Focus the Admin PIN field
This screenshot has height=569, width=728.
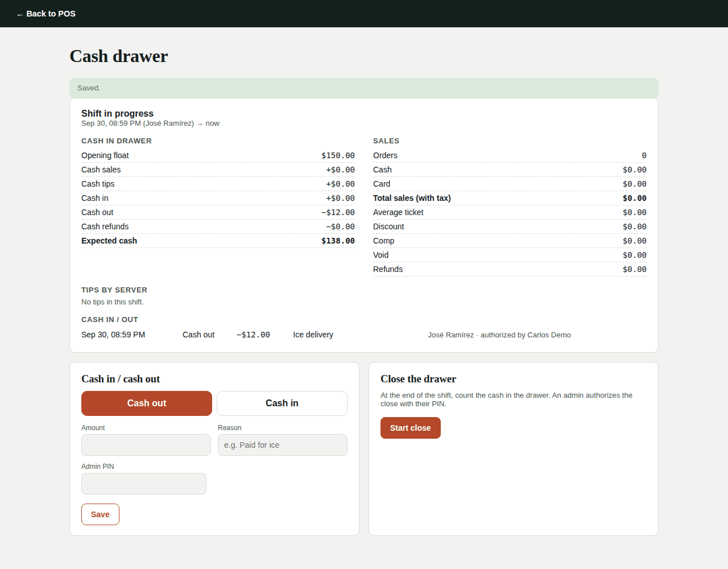[x=144, y=484]
